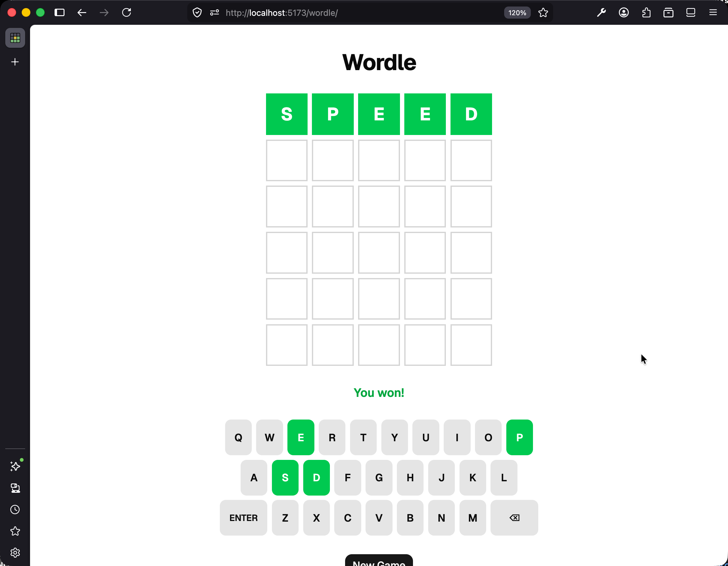Tap the L key
Screen dimensions: 728x566
coord(504,478)
